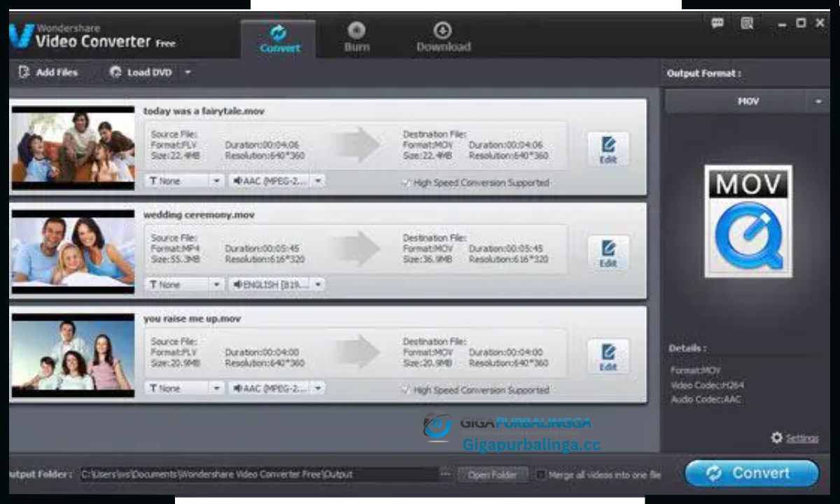The height and width of the screenshot is (504, 840).
Task: Select the wedding ceremony thumbnail
Action: pos(73,251)
